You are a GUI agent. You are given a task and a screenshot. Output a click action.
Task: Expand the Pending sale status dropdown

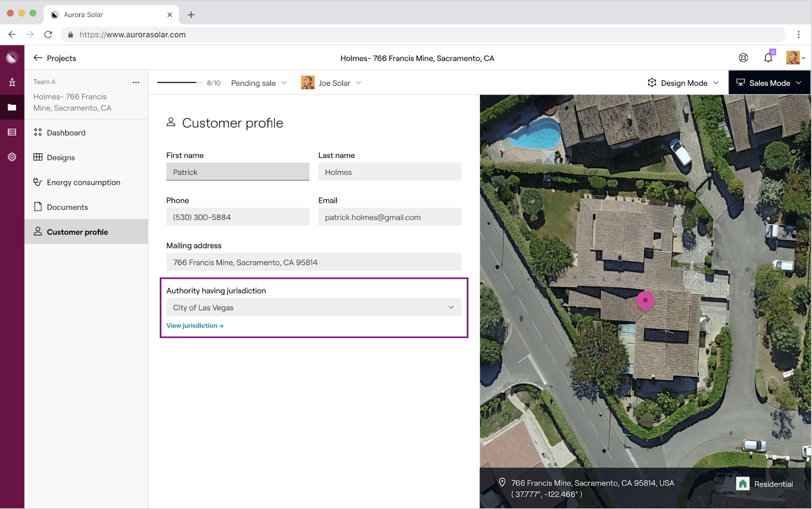click(259, 83)
